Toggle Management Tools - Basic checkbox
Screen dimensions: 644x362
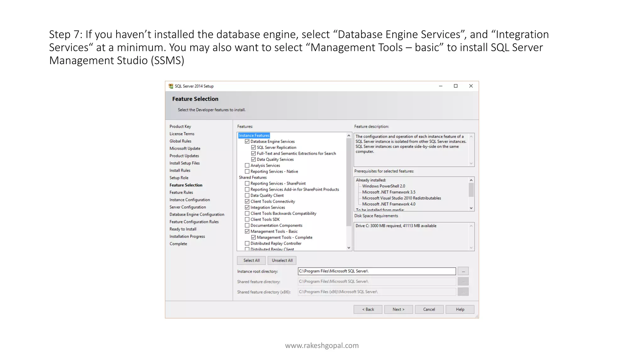click(x=247, y=231)
